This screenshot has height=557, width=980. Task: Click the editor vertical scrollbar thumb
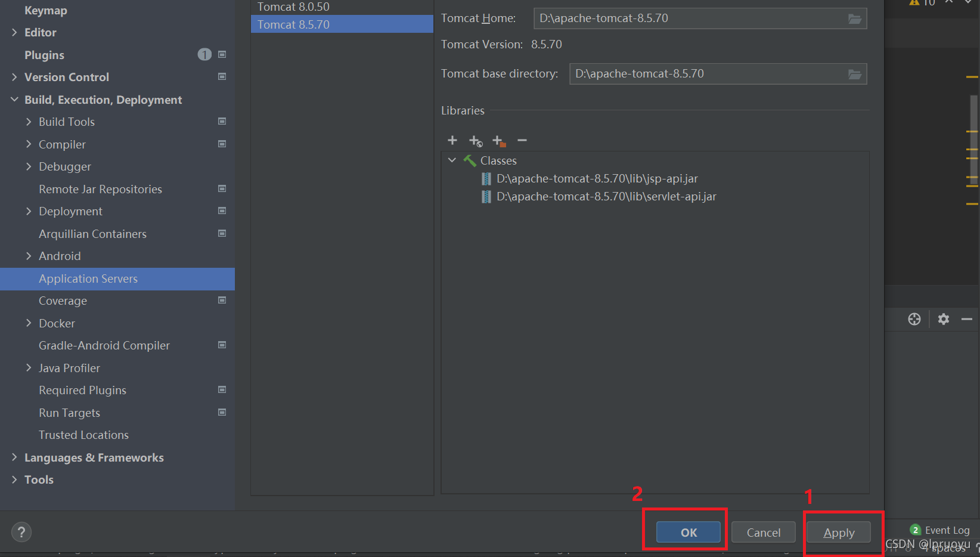tap(973, 140)
